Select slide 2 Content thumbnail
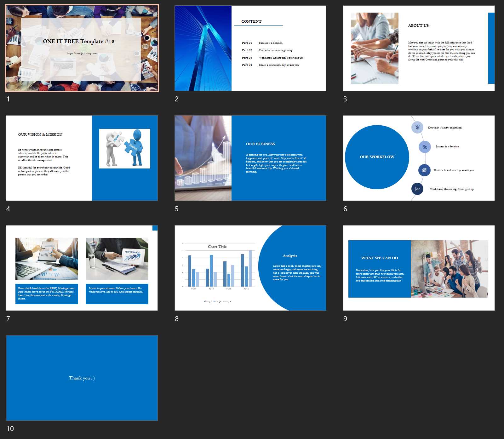This screenshot has width=504, height=439. 250,48
